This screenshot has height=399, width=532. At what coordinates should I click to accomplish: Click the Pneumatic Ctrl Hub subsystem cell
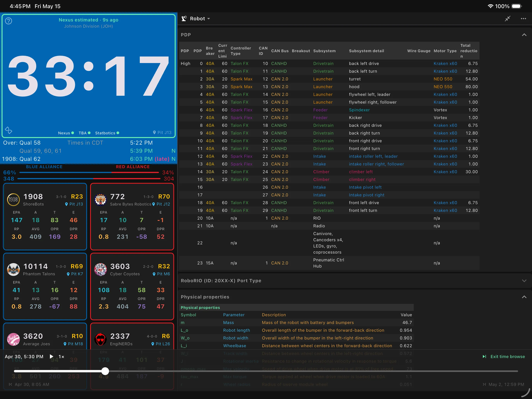click(x=328, y=263)
